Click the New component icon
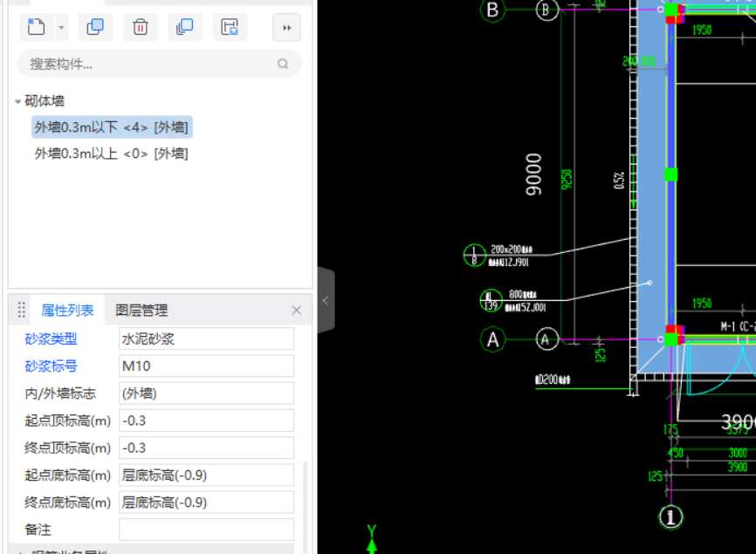The height and width of the screenshot is (554, 756). (x=37, y=27)
